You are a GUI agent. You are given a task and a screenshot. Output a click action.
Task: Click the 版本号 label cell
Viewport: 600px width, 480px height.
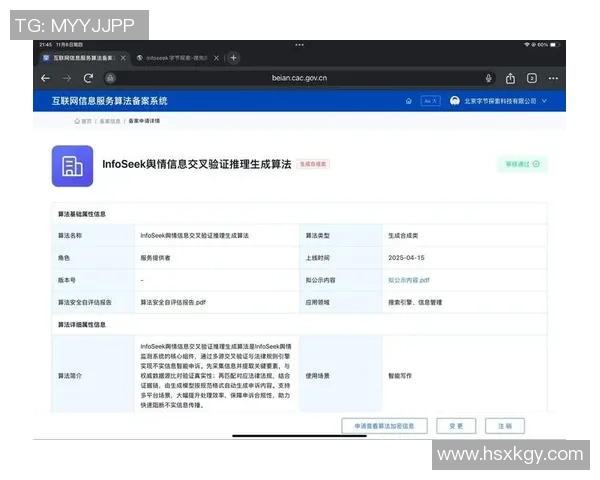click(x=93, y=280)
